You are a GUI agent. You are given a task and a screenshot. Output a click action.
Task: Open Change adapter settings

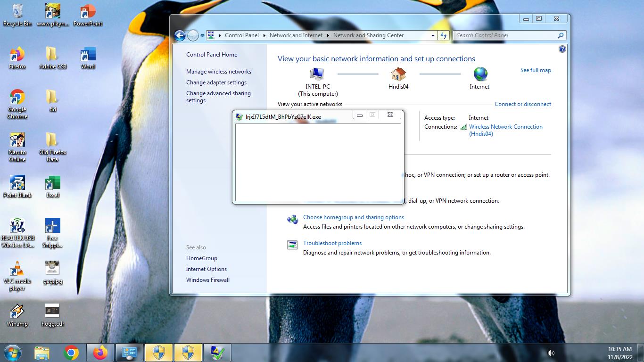pos(216,82)
